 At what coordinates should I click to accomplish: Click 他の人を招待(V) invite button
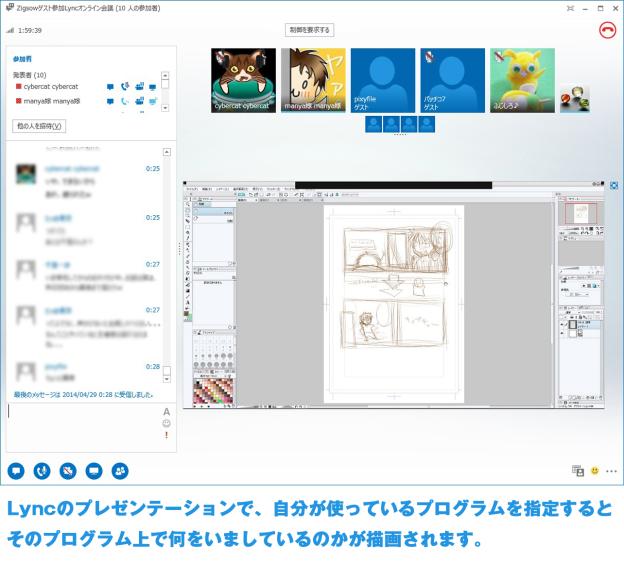click(x=39, y=126)
